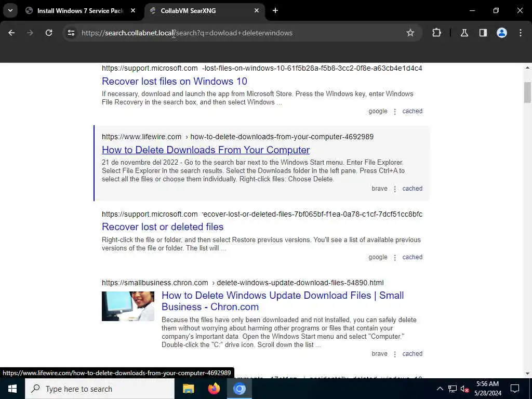The width and height of the screenshot is (532, 399).
Task: Go forward to next page
Action: tap(30, 33)
